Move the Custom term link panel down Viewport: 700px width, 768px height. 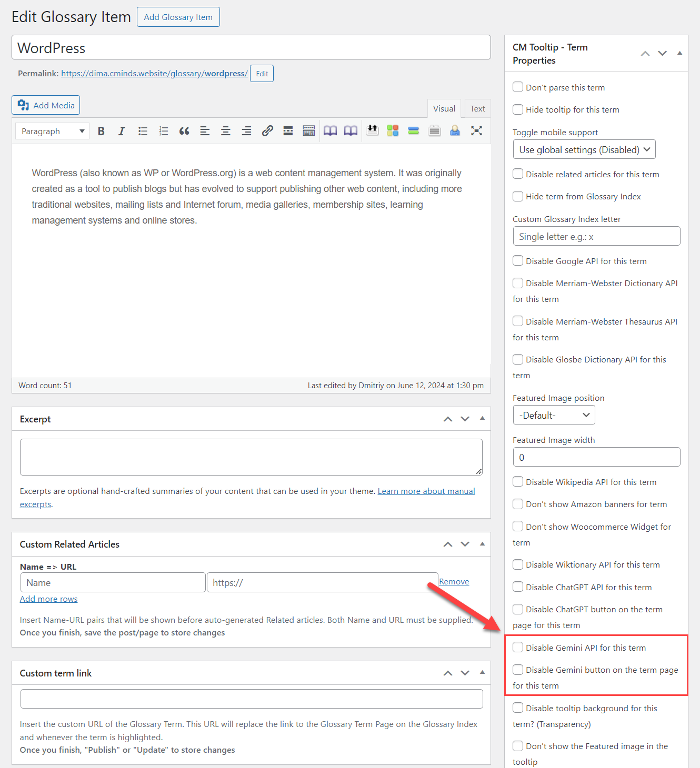(x=465, y=673)
